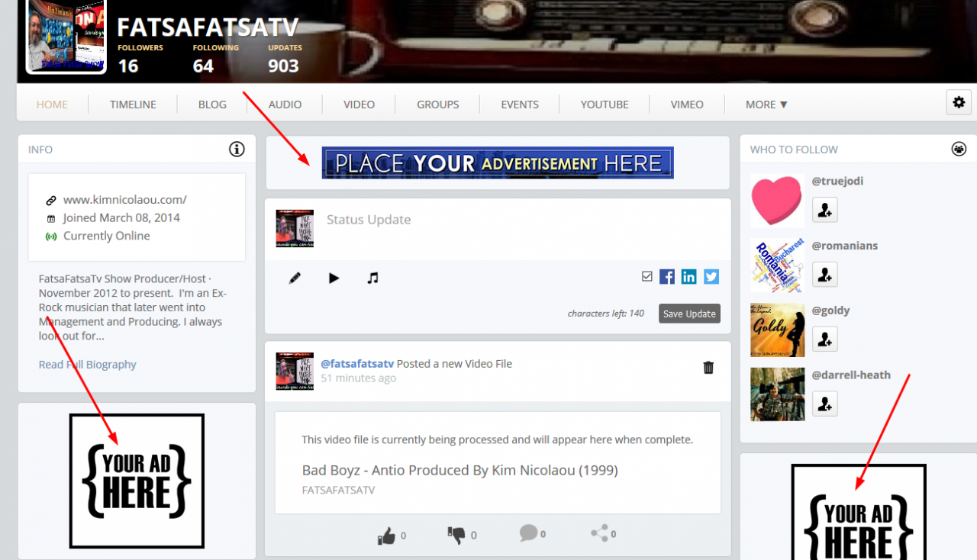Expand the MORE dropdown menu
This screenshot has height=560, width=977.
point(766,105)
